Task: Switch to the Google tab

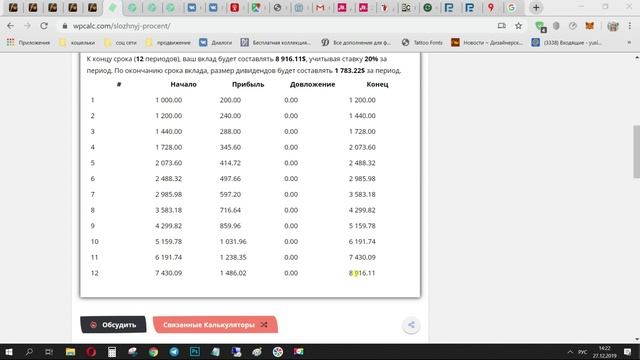Action: 511,8
